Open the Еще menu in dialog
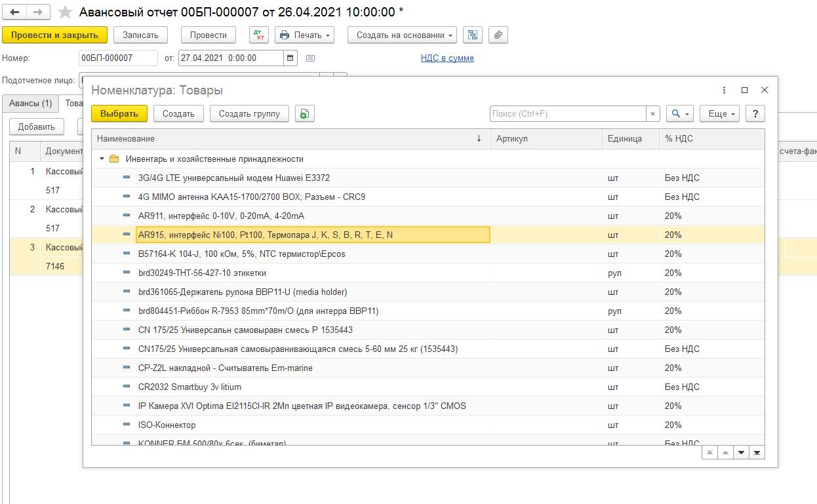Screen dimensions: 817x504 pos(720,114)
